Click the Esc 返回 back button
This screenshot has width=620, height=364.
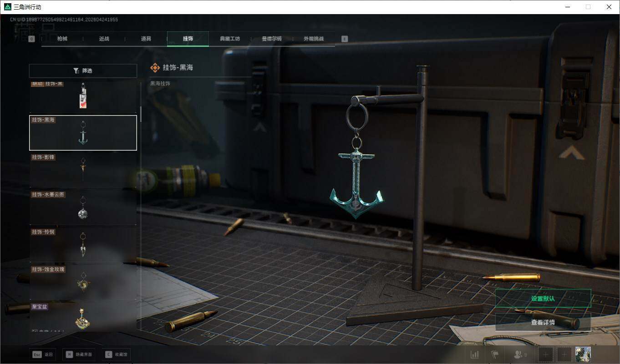(x=43, y=354)
